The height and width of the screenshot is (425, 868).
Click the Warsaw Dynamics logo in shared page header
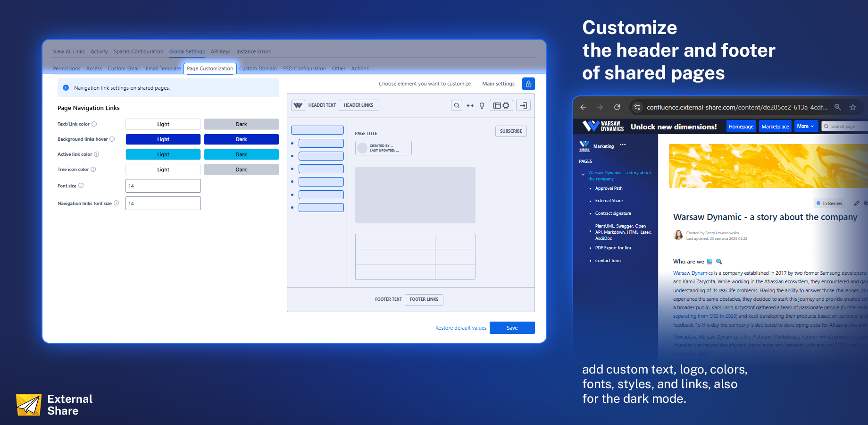tap(603, 126)
